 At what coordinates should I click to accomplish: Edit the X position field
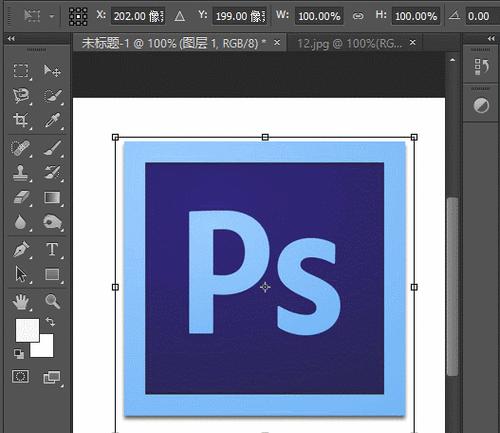pos(138,16)
